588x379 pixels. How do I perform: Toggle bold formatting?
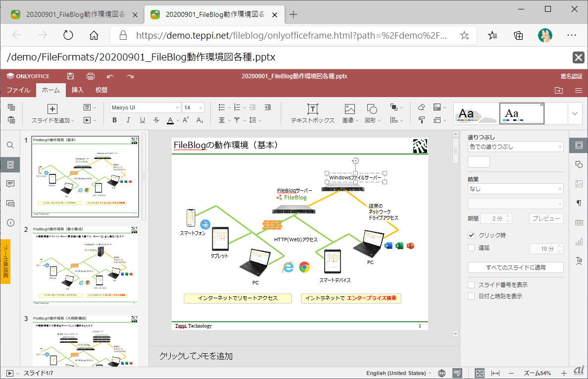[114, 120]
